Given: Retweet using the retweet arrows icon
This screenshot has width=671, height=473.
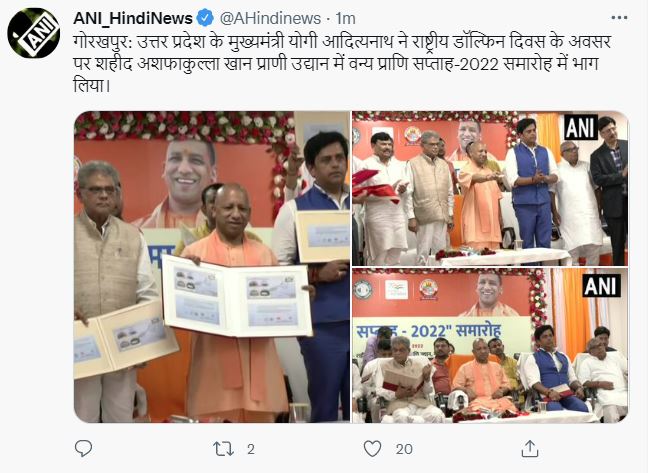Looking at the screenshot, I should [223, 449].
